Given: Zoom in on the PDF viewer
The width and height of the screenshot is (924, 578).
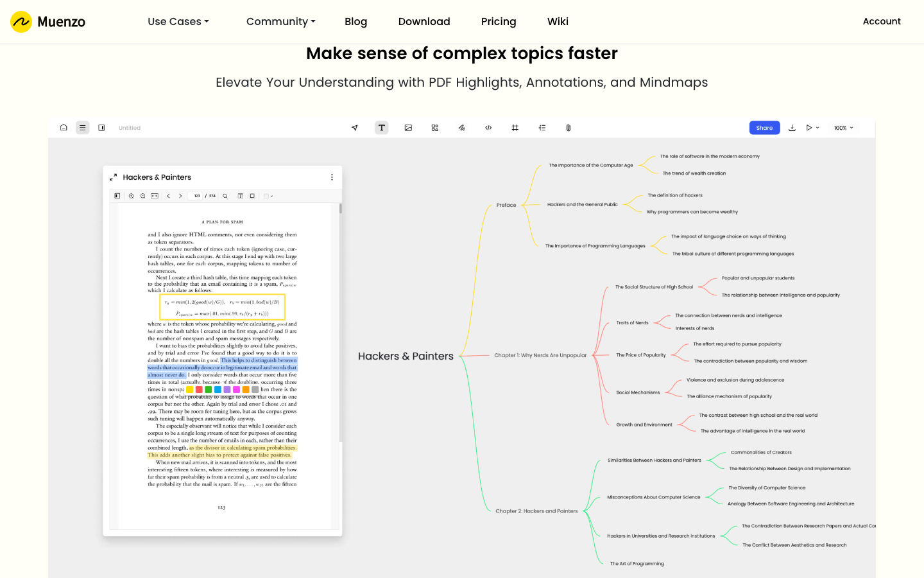Looking at the screenshot, I should point(132,196).
